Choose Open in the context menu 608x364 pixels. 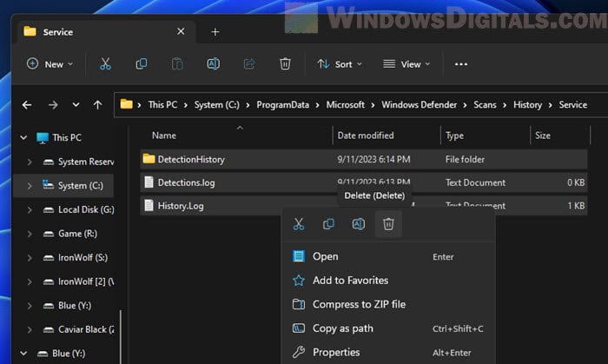388,256
